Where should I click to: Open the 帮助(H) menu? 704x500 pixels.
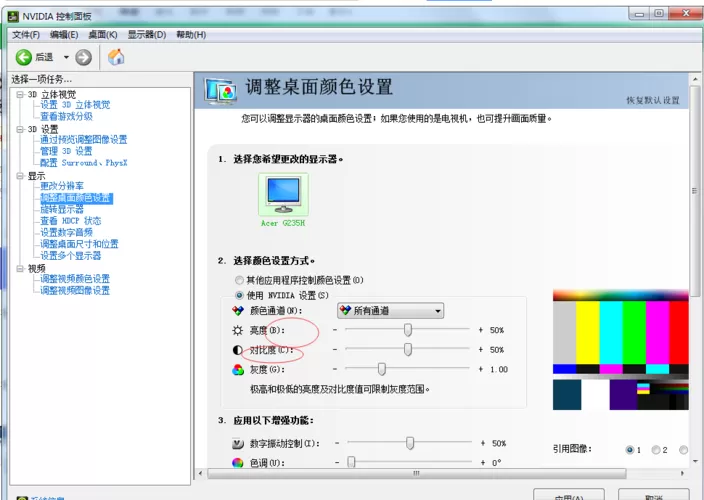click(x=191, y=35)
